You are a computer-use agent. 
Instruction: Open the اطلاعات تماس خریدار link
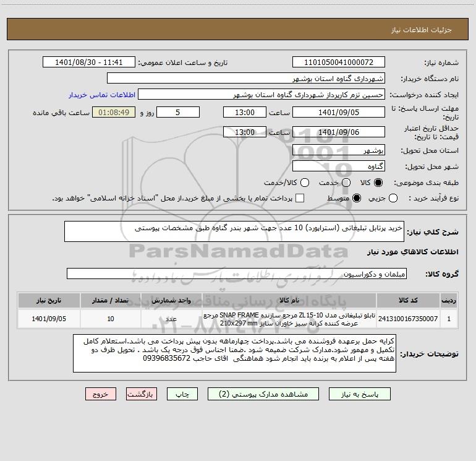click(x=102, y=95)
